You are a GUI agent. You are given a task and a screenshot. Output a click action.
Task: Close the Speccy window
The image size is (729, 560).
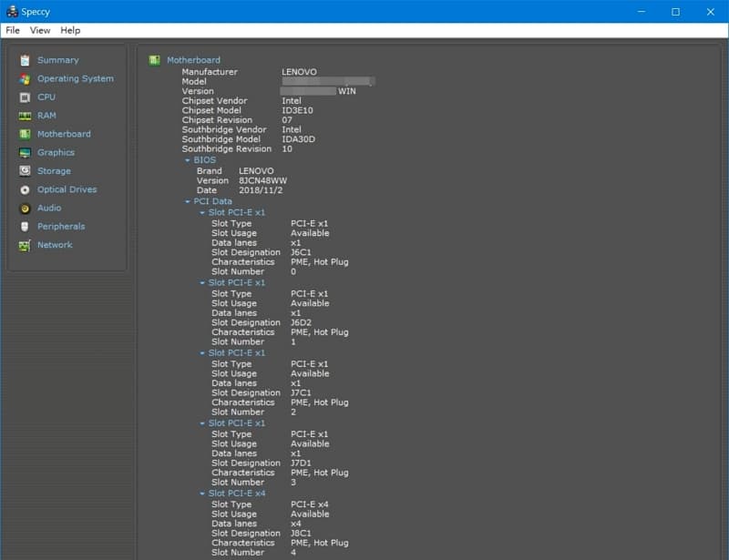[x=711, y=12]
